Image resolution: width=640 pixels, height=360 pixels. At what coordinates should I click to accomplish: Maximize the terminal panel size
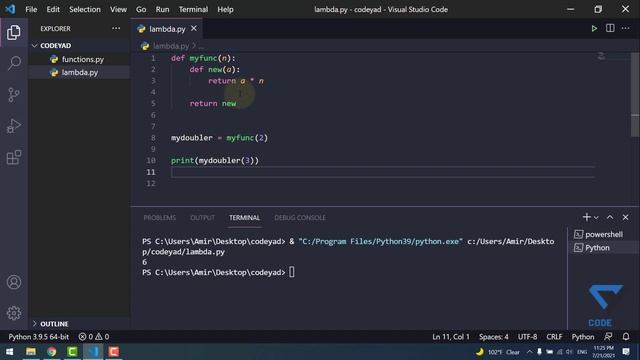click(610, 217)
